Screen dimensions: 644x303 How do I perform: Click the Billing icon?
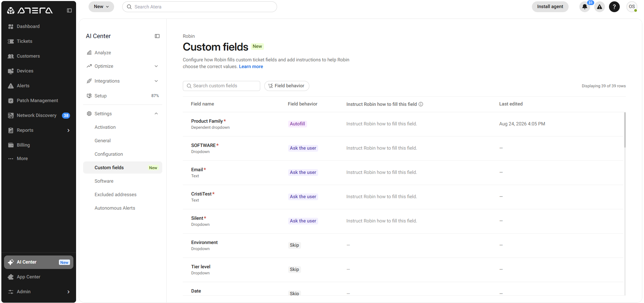pyautogui.click(x=11, y=145)
